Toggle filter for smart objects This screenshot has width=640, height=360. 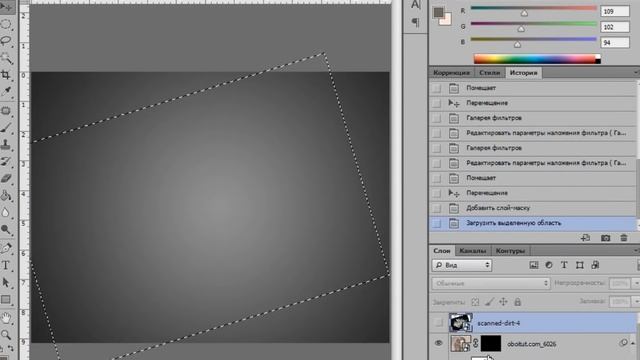point(595,265)
